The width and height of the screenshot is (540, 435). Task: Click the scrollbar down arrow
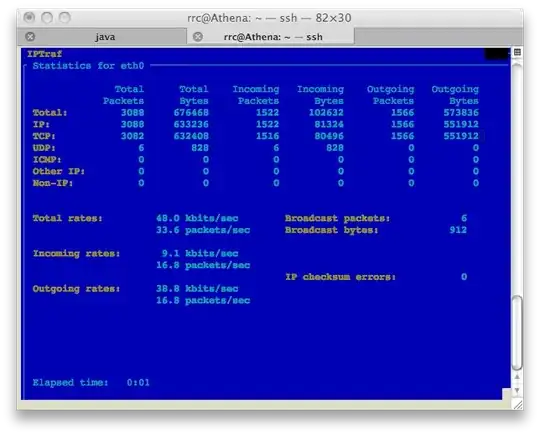[x=517, y=390]
